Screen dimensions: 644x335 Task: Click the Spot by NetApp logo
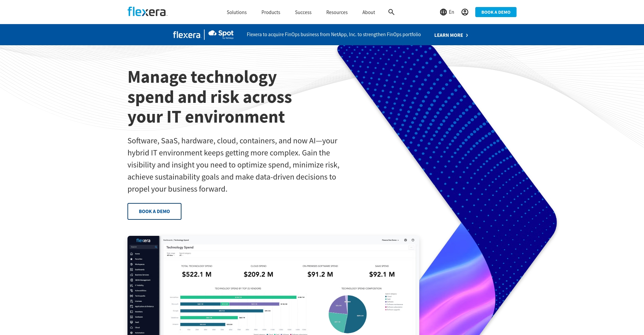(221, 34)
